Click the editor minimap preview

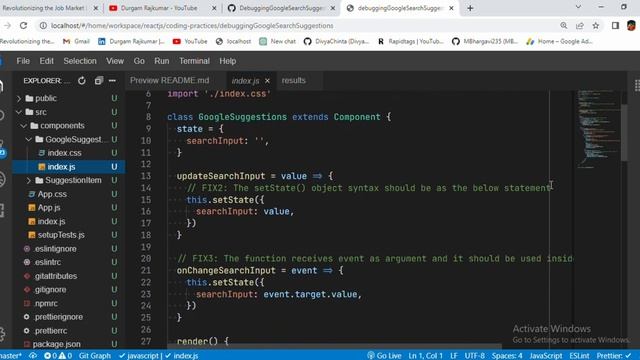pyautogui.click(x=598, y=129)
